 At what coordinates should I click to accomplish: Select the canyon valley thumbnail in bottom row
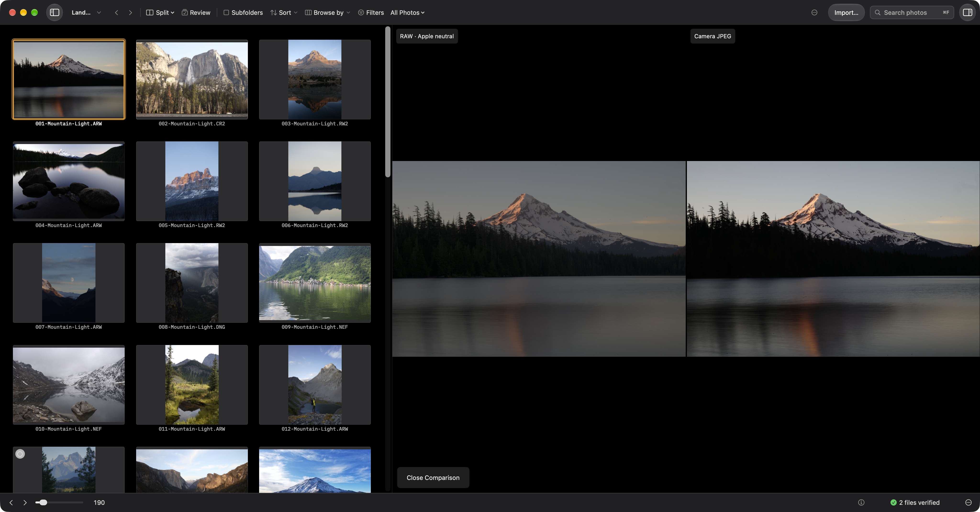pos(192,470)
